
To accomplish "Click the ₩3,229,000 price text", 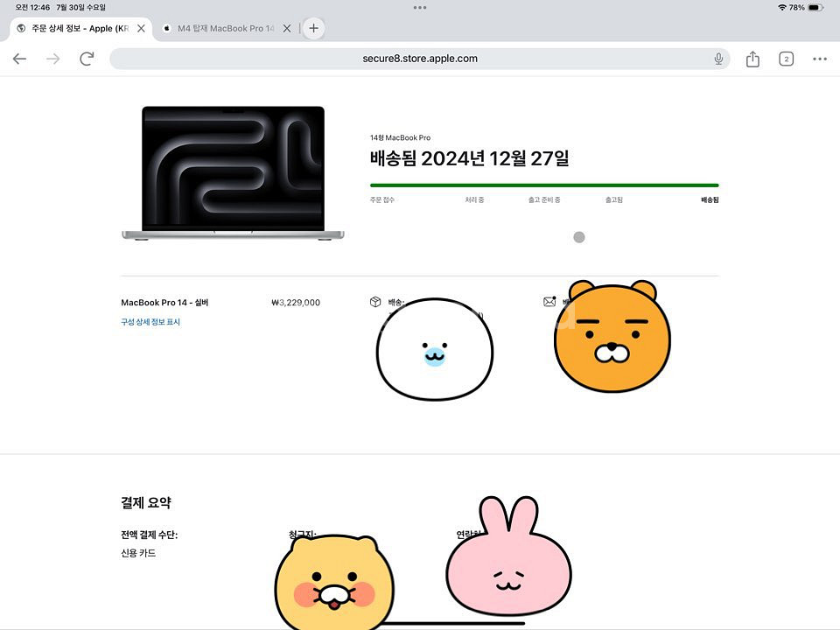I will (296, 303).
